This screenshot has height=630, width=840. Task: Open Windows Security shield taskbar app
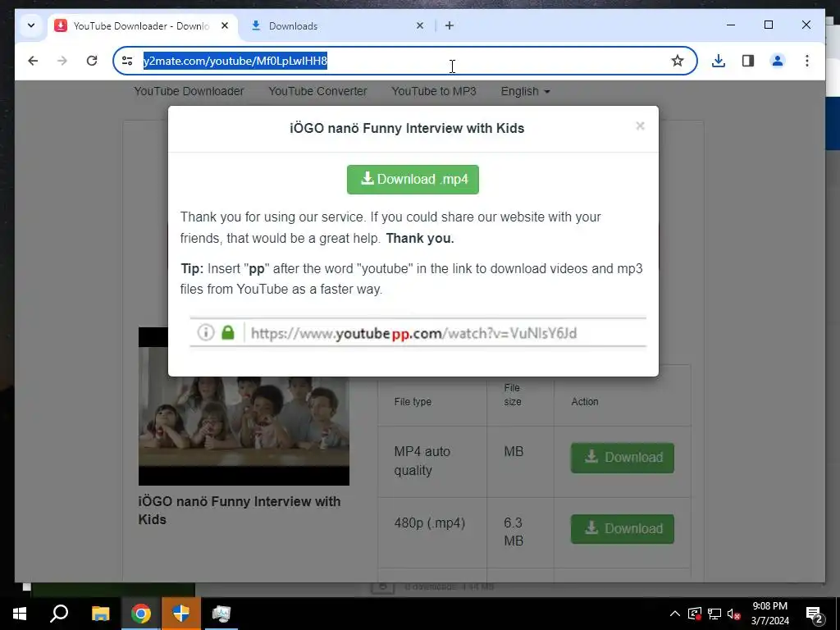click(181, 614)
